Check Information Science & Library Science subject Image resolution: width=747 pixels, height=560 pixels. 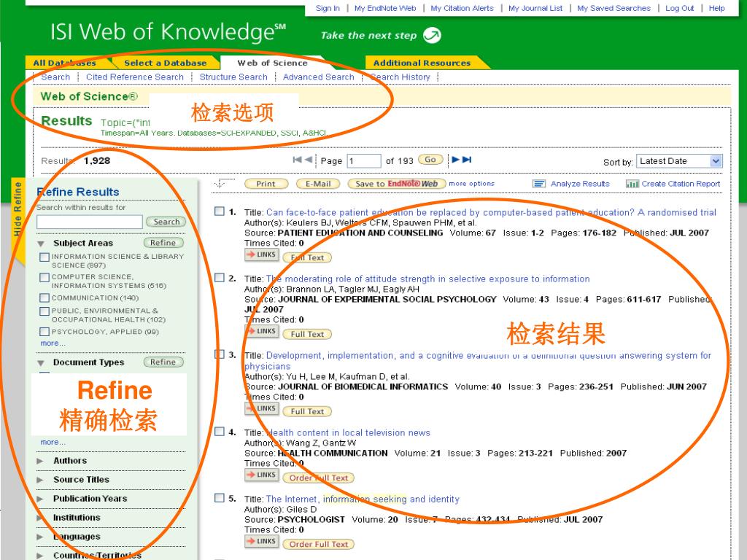click(44, 257)
